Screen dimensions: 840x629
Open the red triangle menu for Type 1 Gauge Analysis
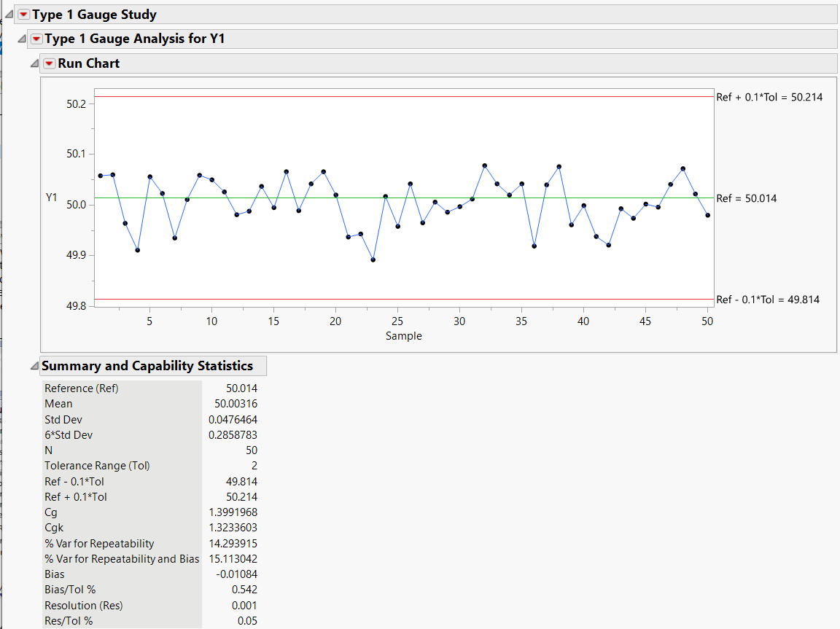point(35,38)
